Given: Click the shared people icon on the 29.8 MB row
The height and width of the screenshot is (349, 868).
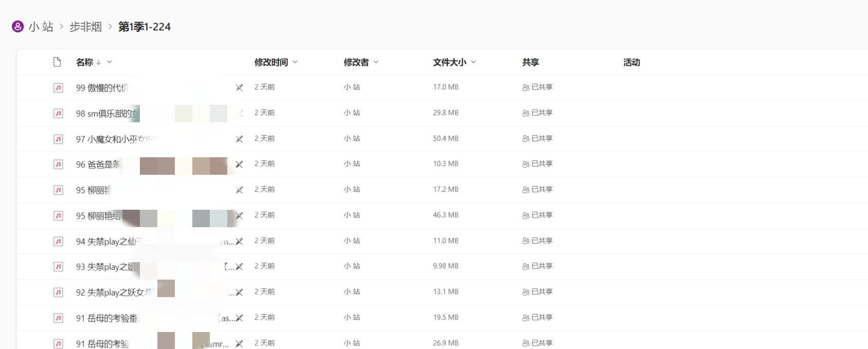Looking at the screenshot, I should pos(526,113).
